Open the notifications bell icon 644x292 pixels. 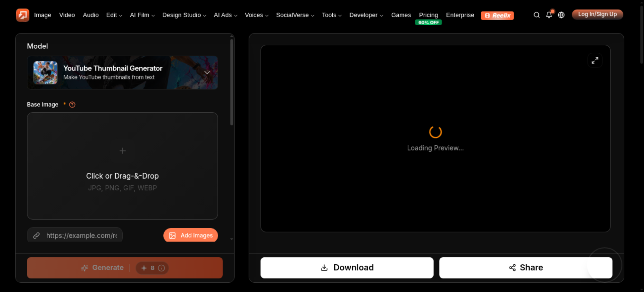pyautogui.click(x=549, y=15)
